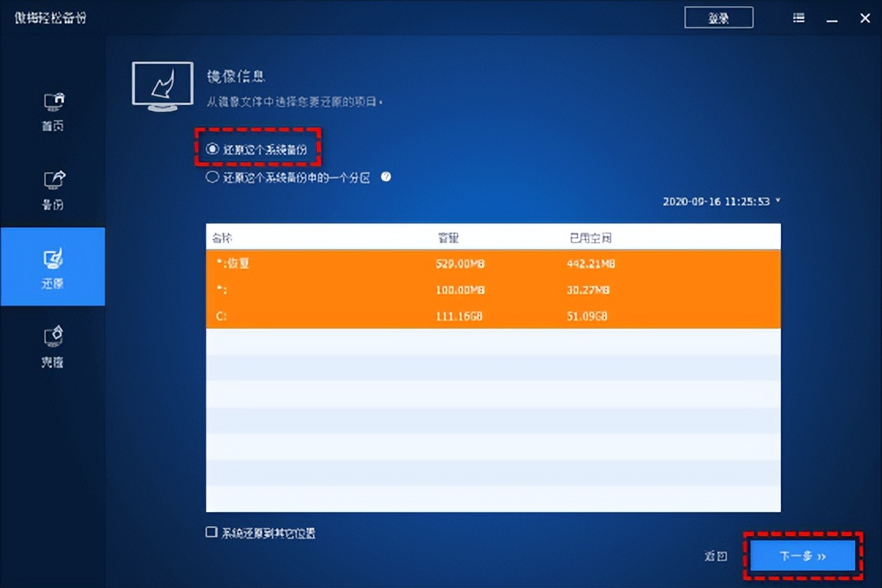
Task: Click the question mark help icon beside the partition option
Action: pos(386,177)
